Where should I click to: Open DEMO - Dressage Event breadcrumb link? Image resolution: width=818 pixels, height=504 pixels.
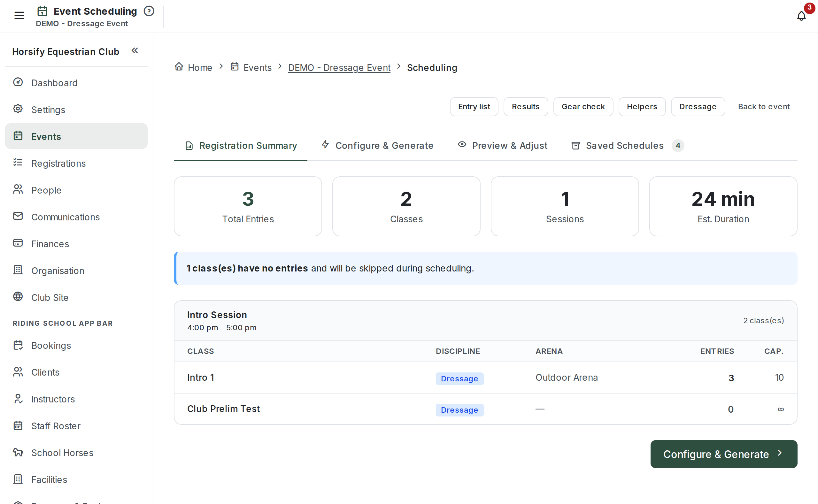[339, 68]
